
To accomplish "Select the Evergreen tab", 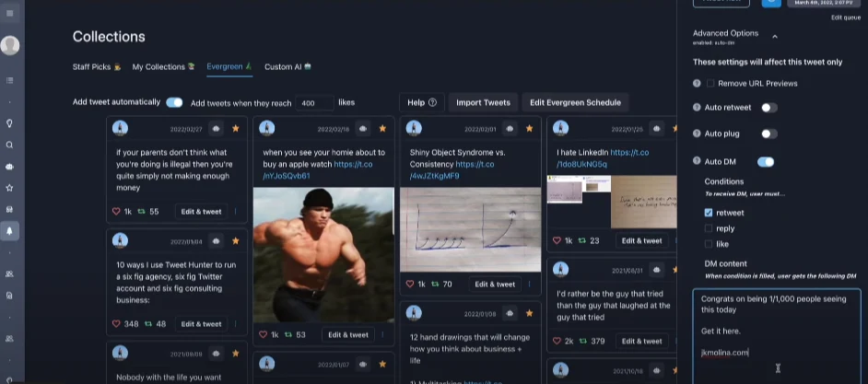I will (x=229, y=66).
